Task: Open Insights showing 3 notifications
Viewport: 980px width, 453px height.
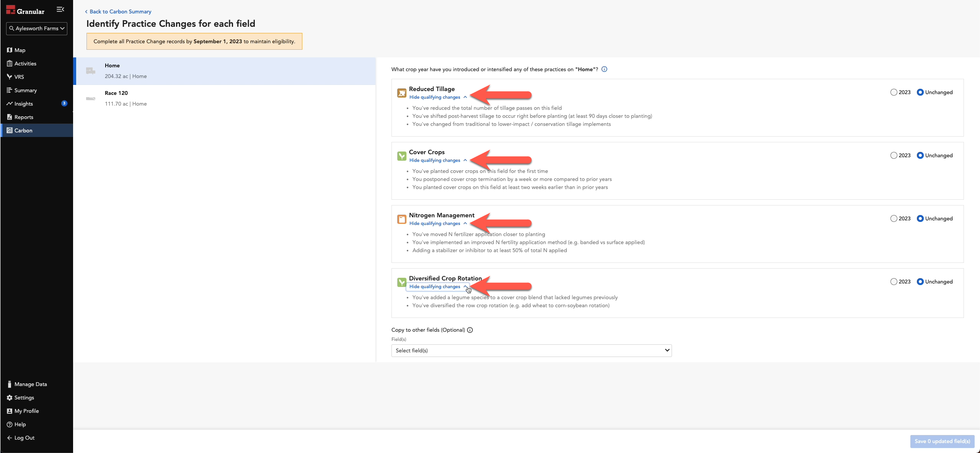Action: tap(24, 103)
